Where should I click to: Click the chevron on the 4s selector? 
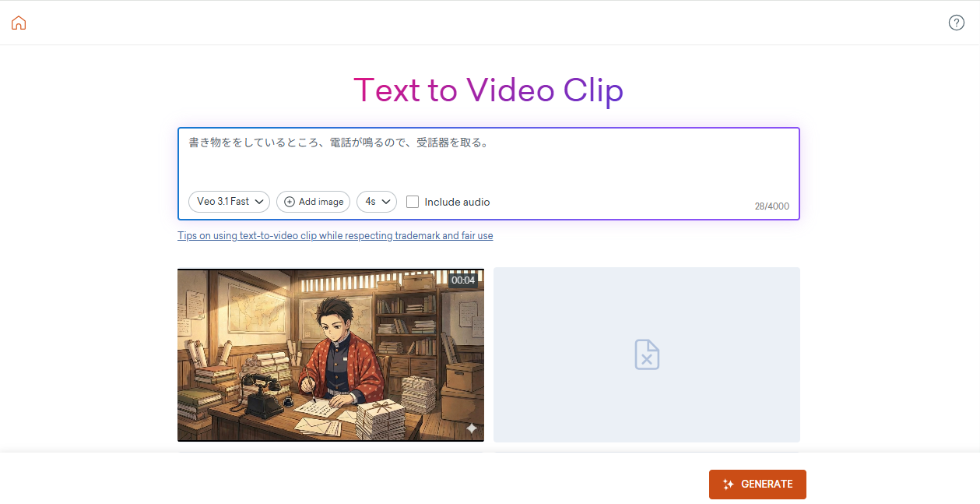point(387,202)
